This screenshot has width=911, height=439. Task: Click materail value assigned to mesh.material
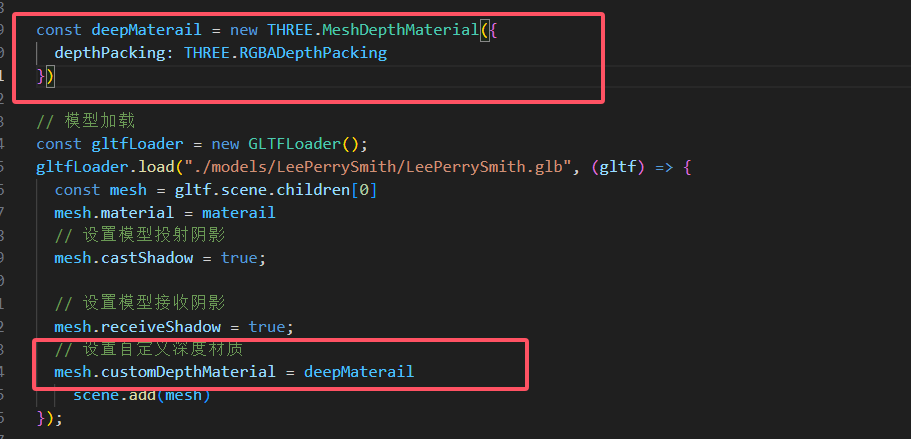(x=238, y=212)
